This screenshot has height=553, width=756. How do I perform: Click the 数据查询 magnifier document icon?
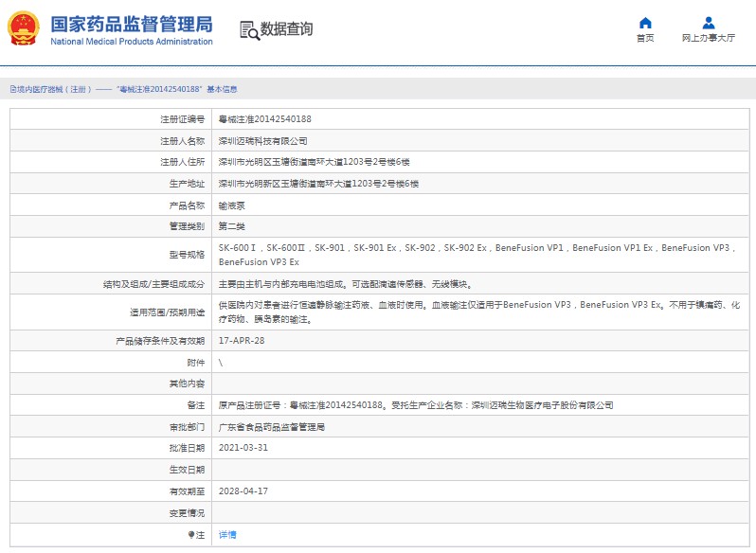coord(249,30)
